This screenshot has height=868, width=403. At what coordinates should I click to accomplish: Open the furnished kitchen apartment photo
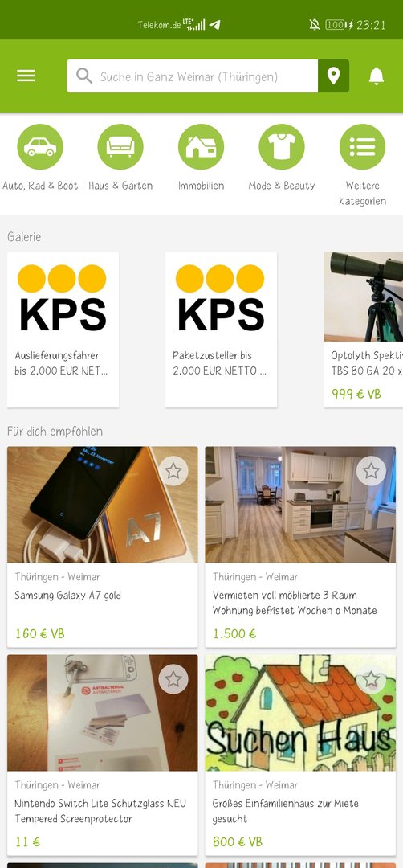click(x=300, y=505)
